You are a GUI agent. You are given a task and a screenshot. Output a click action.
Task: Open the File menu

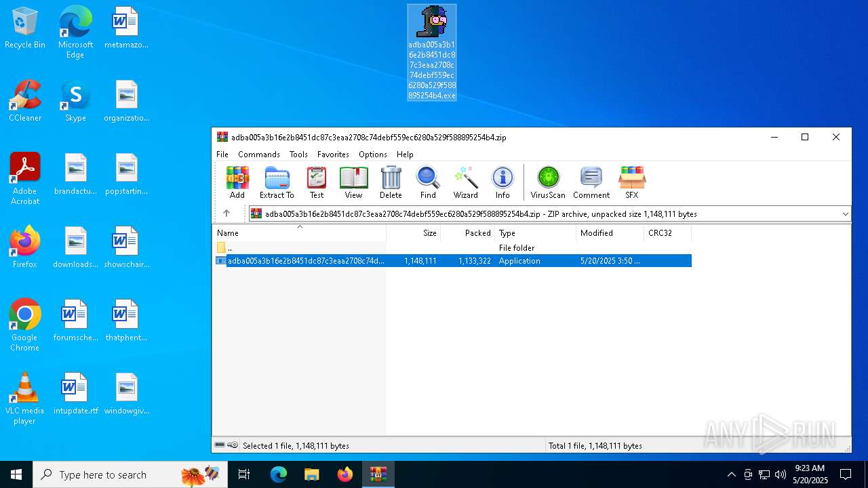(222, 155)
